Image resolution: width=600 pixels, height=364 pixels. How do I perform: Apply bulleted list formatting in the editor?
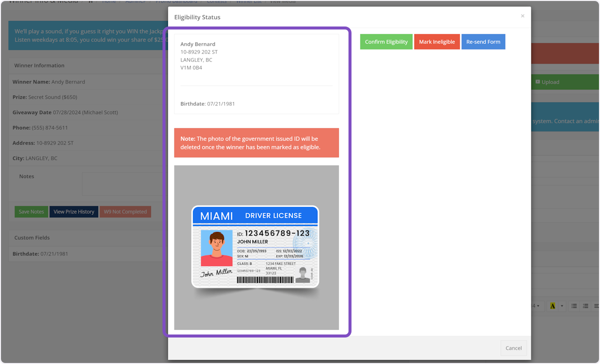pos(574,305)
